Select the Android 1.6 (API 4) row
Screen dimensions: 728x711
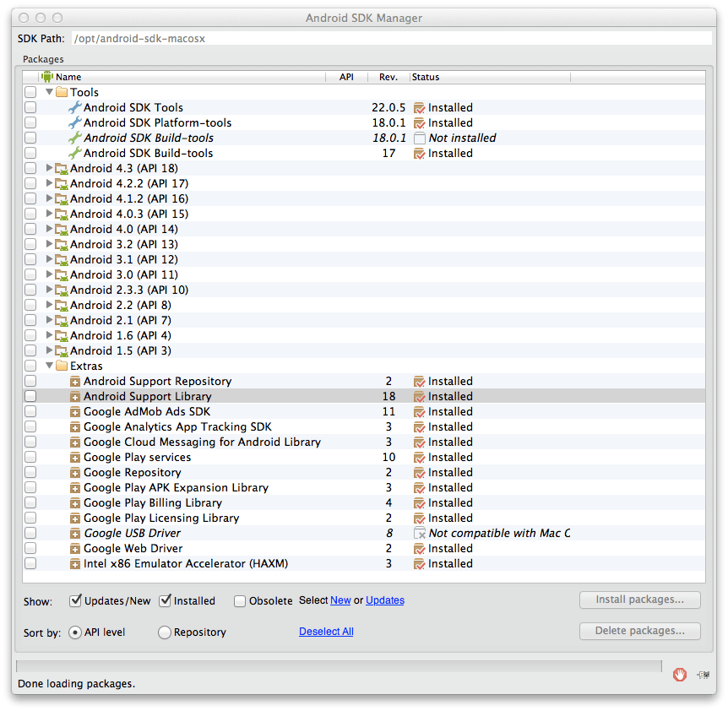coord(364,335)
